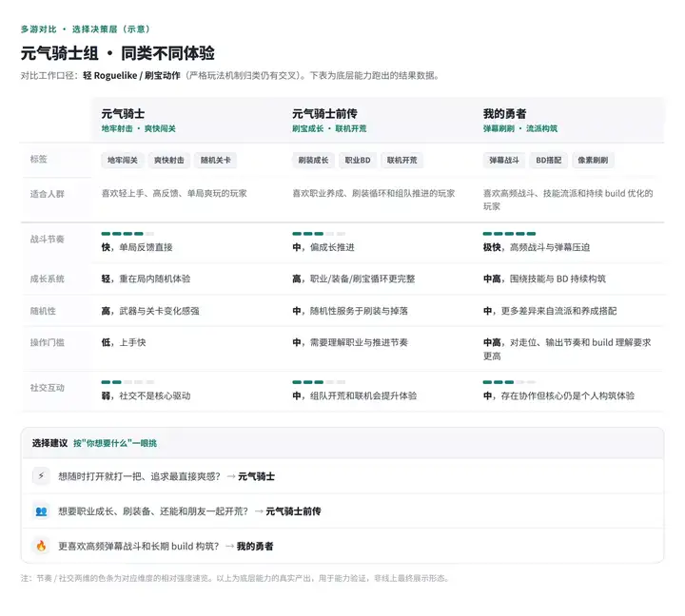This screenshot has height=616, width=685.
Task: Click cell 低，上手快
Action: point(124,342)
